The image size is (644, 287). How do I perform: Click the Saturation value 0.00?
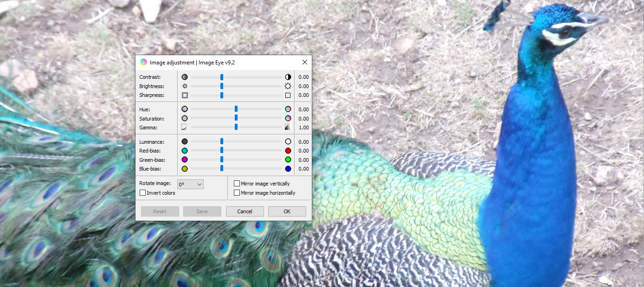click(x=303, y=119)
